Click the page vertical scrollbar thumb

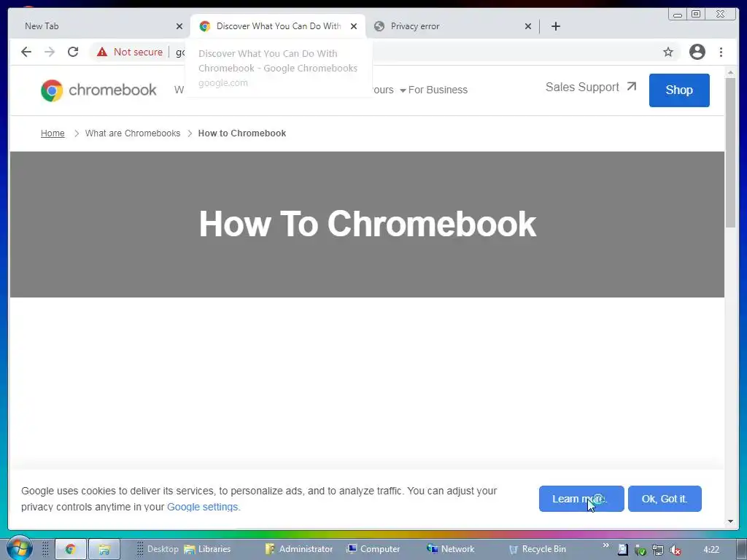click(730, 152)
